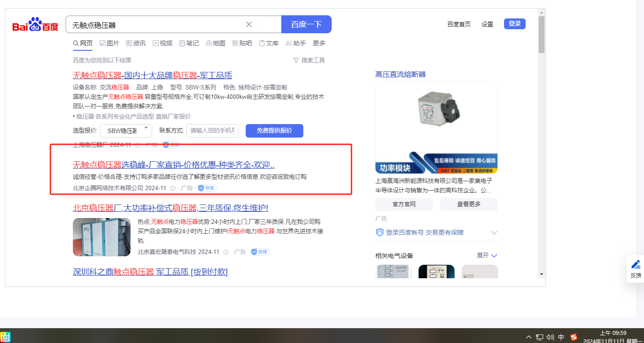Click the 搜索工具 filter icon
644x343 pixels.
click(x=296, y=60)
